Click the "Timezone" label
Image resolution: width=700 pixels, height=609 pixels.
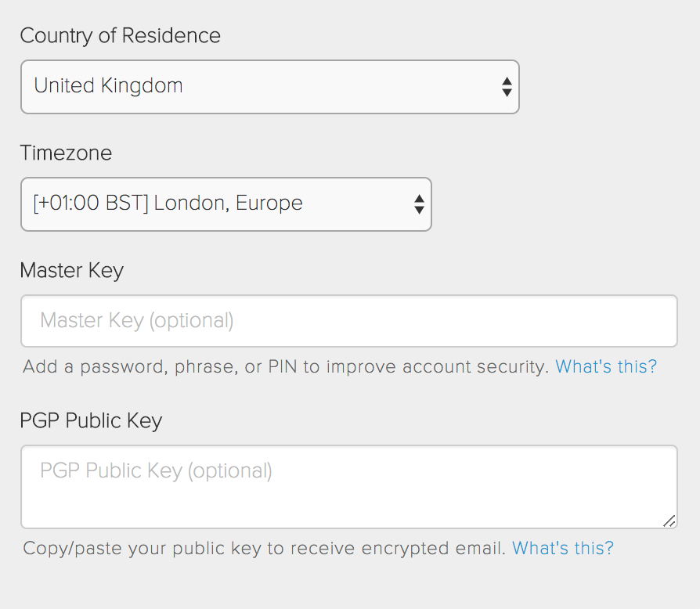click(x=66, y=153)
